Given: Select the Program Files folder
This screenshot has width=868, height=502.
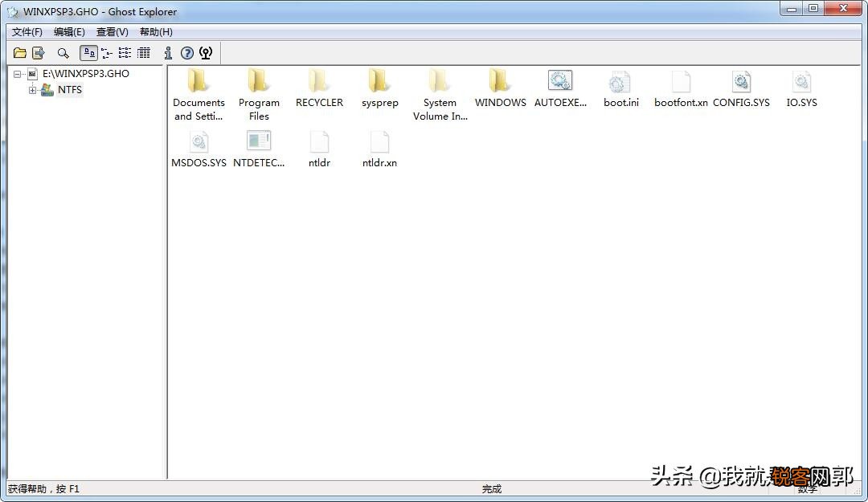Looking at the screenshot, I should (x=259, y=96).
